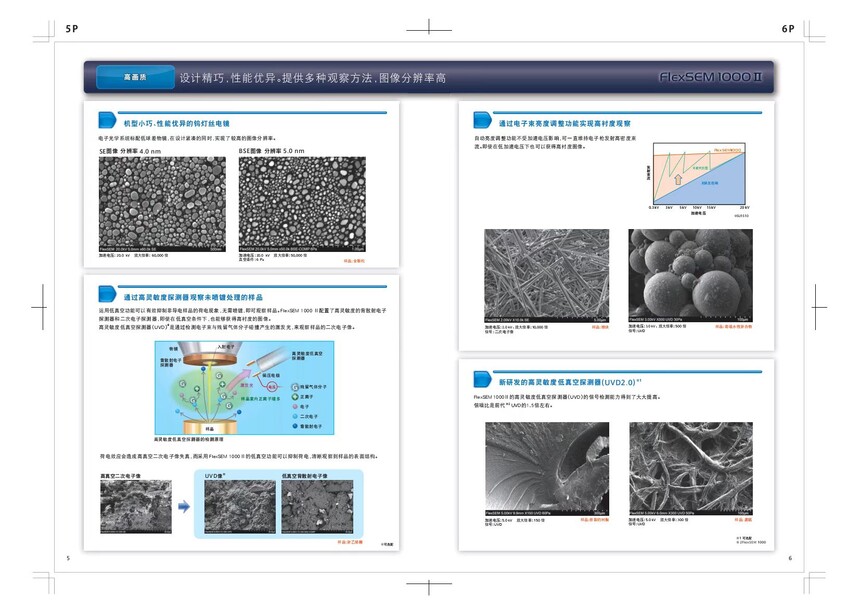Open the spherical particles SEM micrograph
The width and height of the screenshot is (860, 608).
coord(691,276)
